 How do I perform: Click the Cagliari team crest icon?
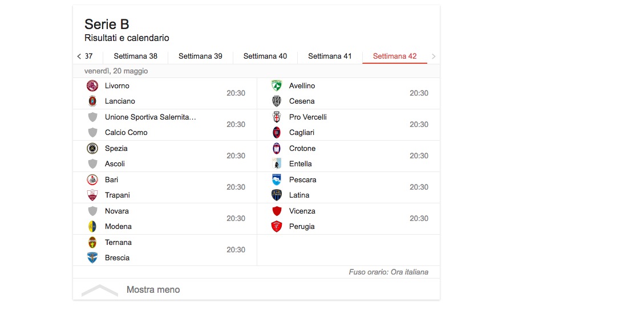277,133
